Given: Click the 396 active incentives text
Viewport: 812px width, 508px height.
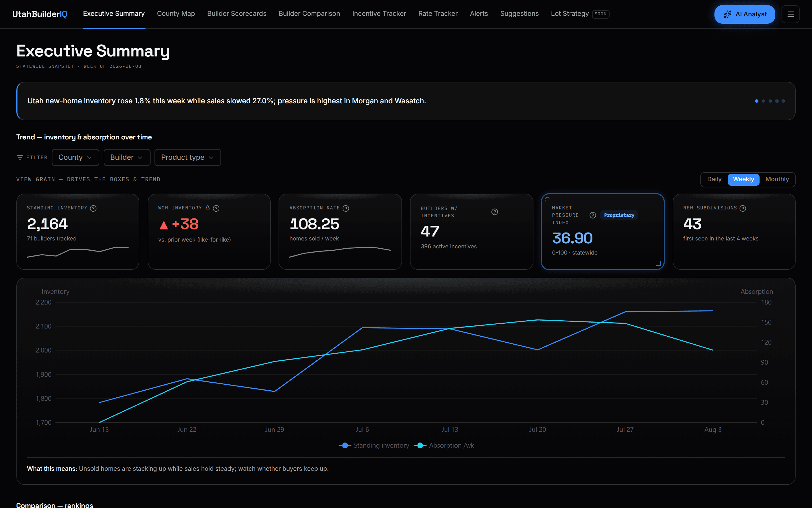Looking at the screenshot, I should coord(448,247).
